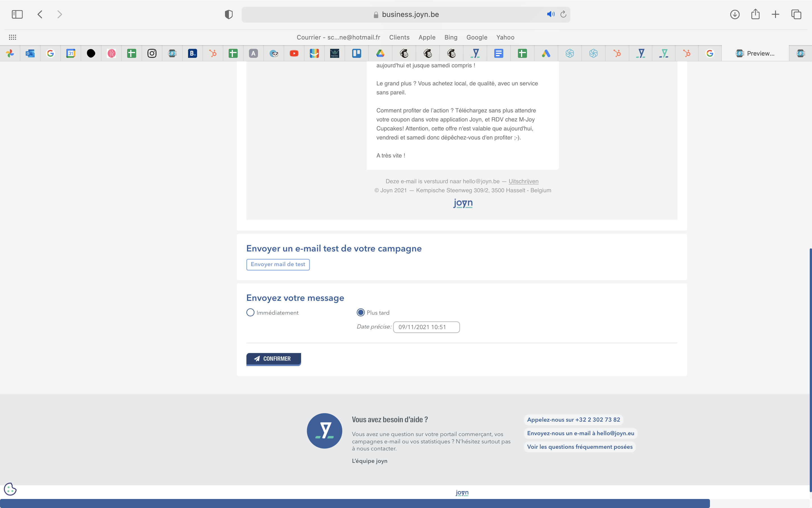Reload the page with the refresh icon
This screenshot has height=508, width=812.
click(x=563, y=14)
